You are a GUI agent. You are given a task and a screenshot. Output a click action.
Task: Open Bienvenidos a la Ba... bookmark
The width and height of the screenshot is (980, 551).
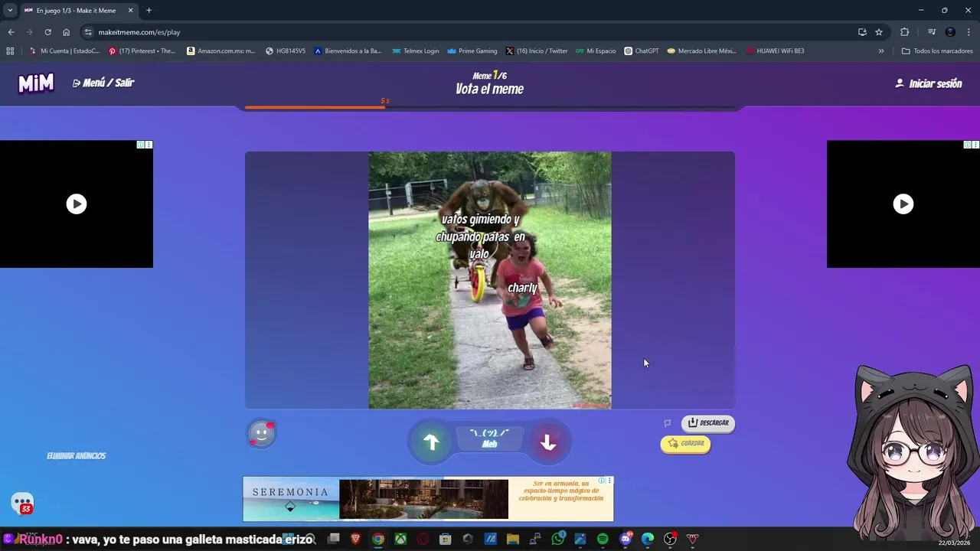pos(348,51)
